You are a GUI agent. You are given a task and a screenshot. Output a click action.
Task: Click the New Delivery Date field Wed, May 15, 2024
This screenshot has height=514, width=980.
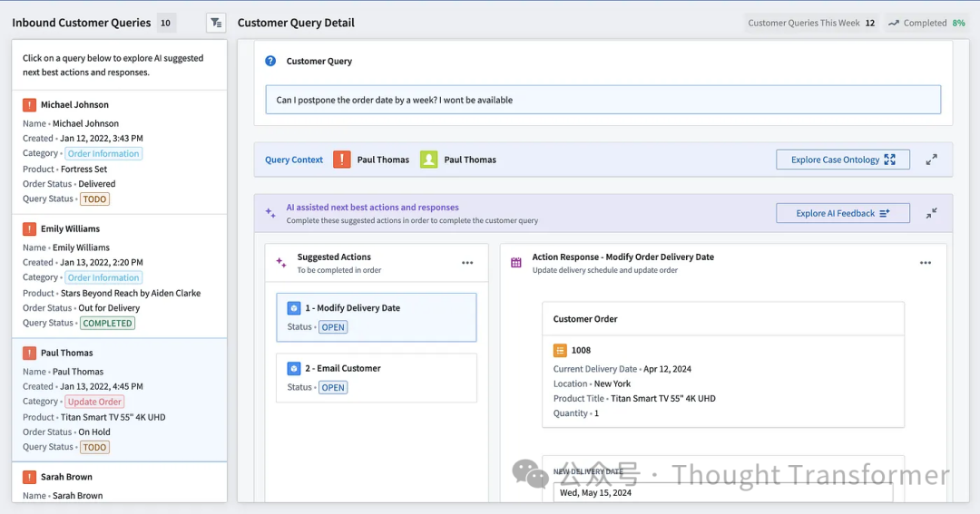click(723, 493)
